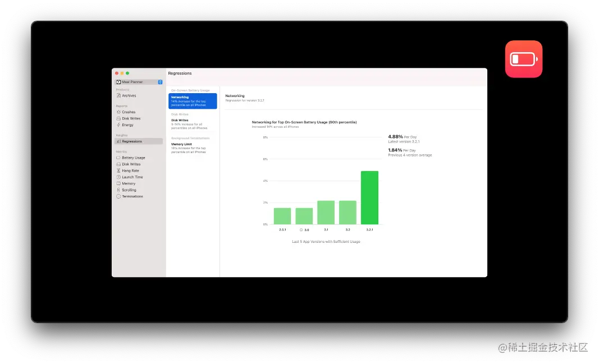
Task: Open Disk Writes under Reports
Action: click(129, 119)
